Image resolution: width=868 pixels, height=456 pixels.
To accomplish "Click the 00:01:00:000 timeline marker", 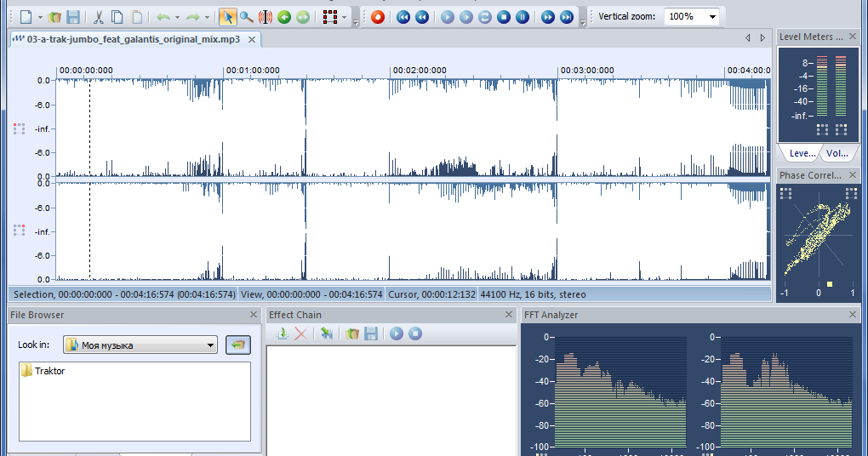I will coord(253,71).
